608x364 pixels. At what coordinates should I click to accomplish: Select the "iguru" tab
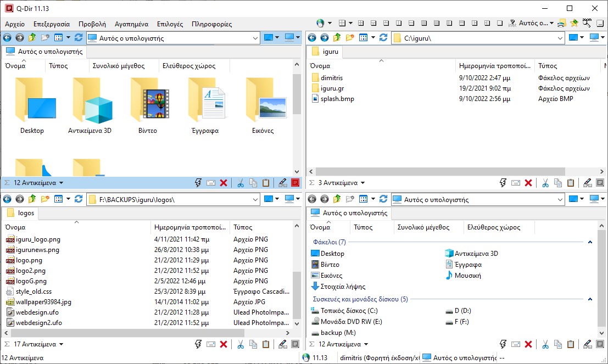[325, 52]
